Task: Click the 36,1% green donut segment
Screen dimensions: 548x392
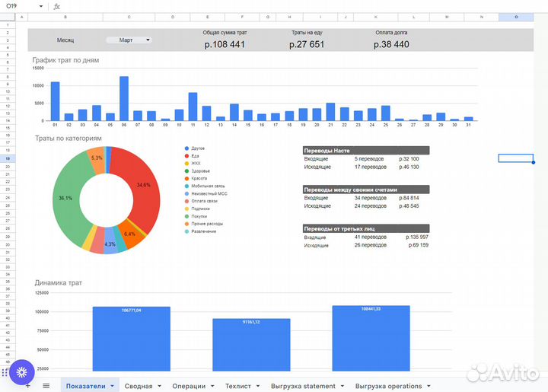Action: pyautogui.click(x=66, y=198)
